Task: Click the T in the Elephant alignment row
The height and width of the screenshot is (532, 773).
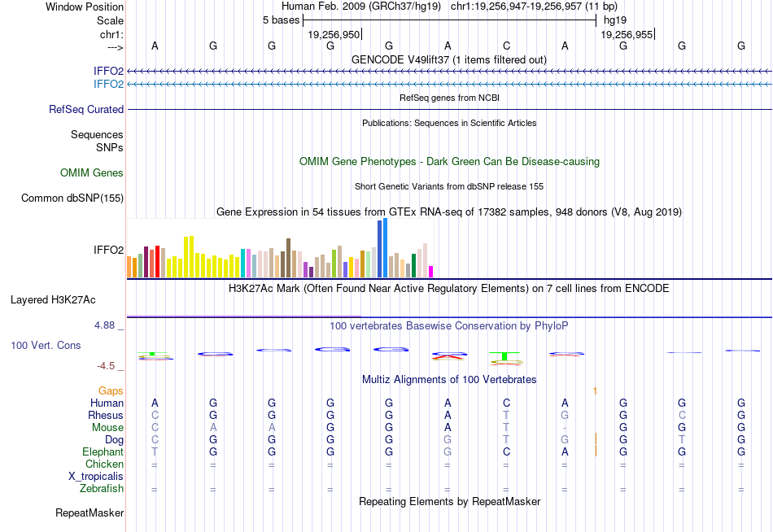Action: tap(155, 451)
